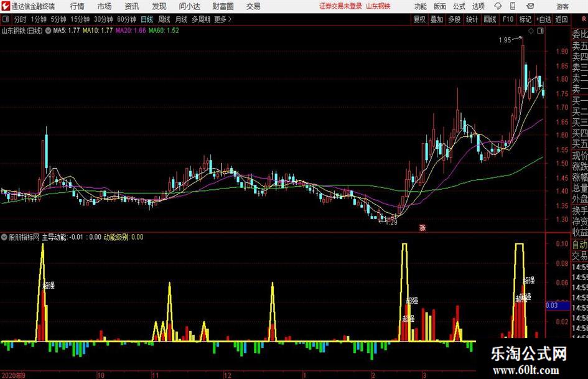Click the round settings icon beside 山东钢铁(日线)

[x=48, y=30]
